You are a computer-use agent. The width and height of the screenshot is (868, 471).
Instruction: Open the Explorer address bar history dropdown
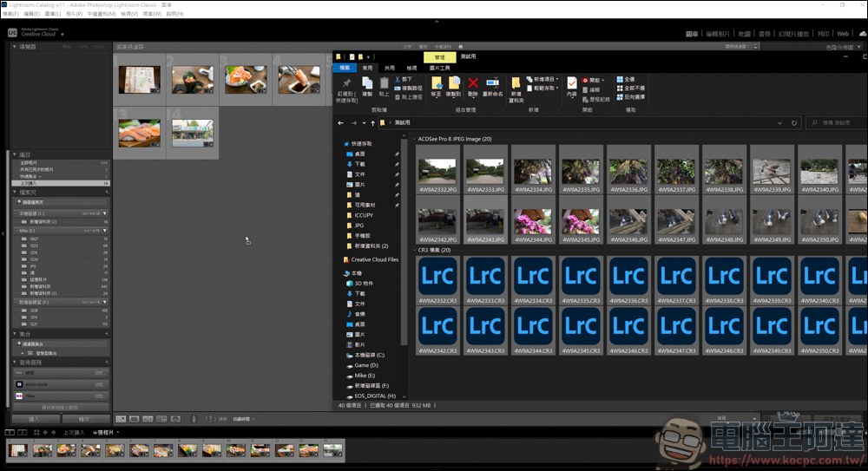(x=779, y=123)
